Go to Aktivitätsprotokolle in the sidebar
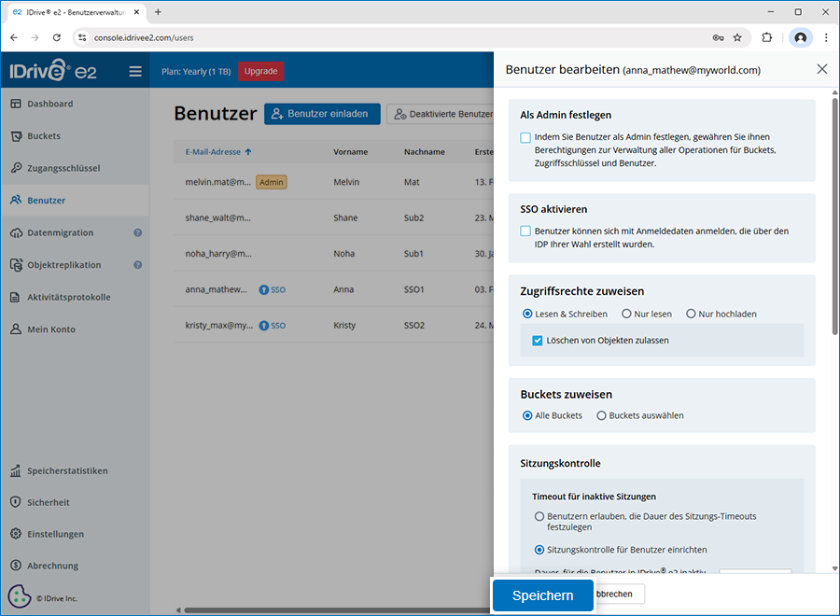 coord(68,297)
